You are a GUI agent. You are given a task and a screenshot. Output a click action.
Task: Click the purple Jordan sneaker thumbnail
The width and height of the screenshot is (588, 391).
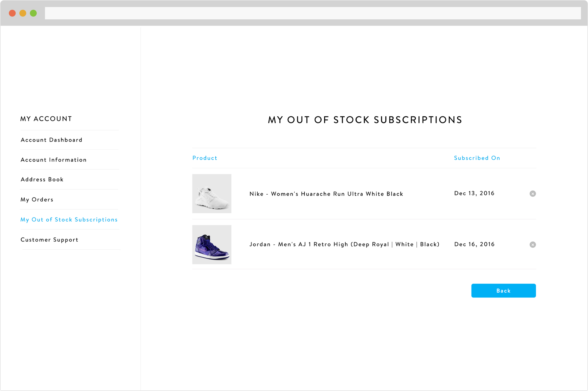tap(212, 245)
